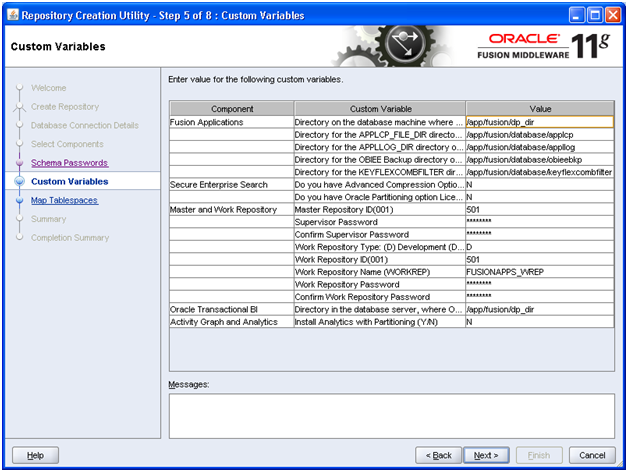This screenshot has width=628, height=472.
Task: Click the Custom Variable column header
Action: (x=380, y=109)
